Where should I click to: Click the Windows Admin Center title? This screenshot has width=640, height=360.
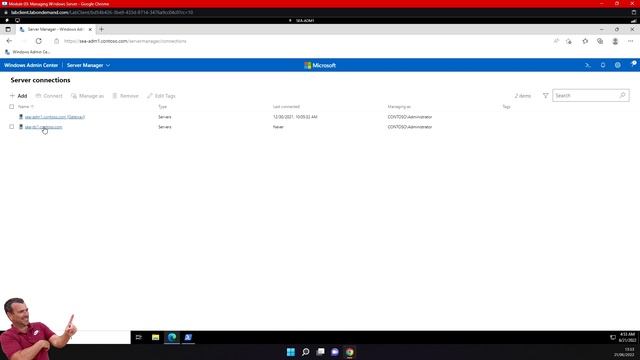(x=31, y=65)
